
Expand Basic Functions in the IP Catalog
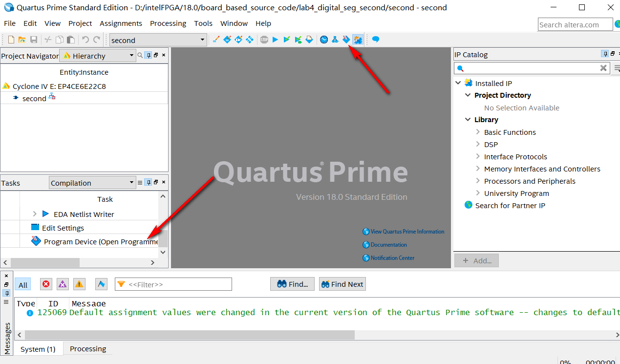coord(478,132)
